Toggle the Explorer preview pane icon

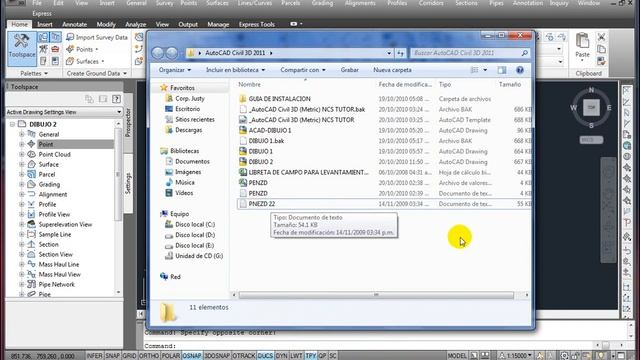(502, 70)
